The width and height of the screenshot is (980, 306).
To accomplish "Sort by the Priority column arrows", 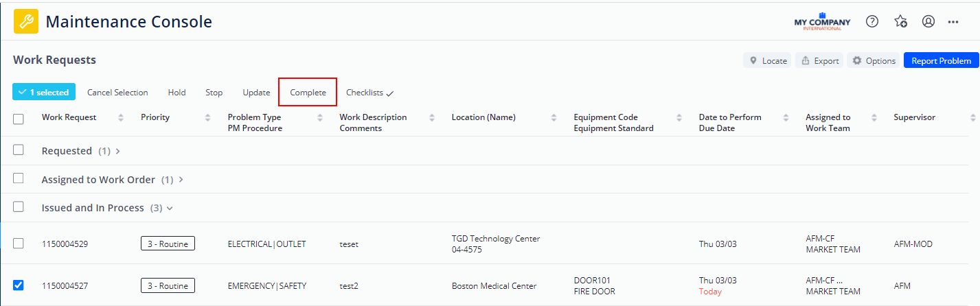I will click(x=208, y=117).
